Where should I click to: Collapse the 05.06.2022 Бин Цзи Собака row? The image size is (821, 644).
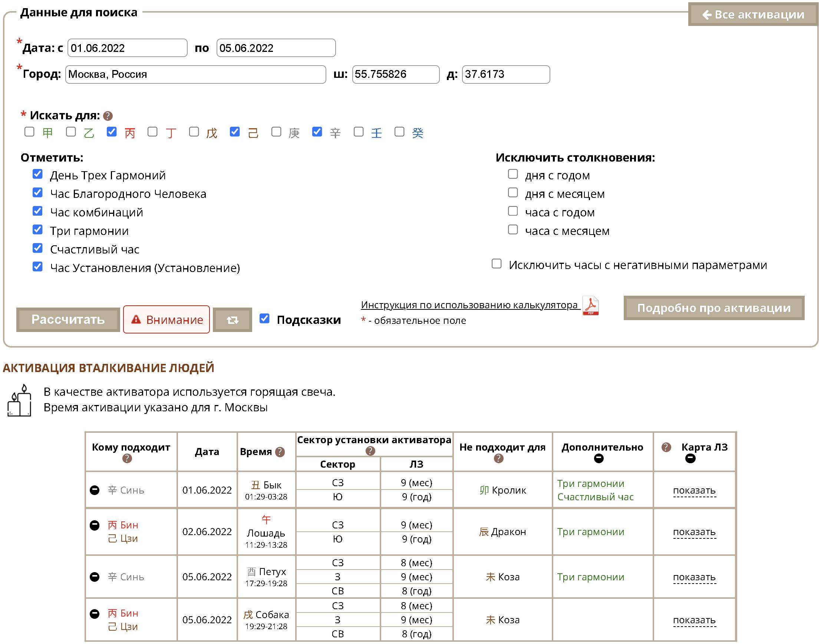[95, 614]
